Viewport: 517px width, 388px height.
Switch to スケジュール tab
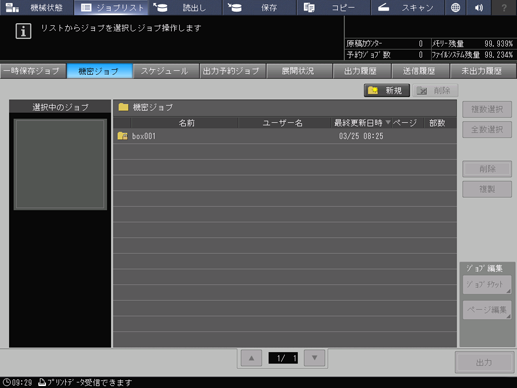click(166, 71)
